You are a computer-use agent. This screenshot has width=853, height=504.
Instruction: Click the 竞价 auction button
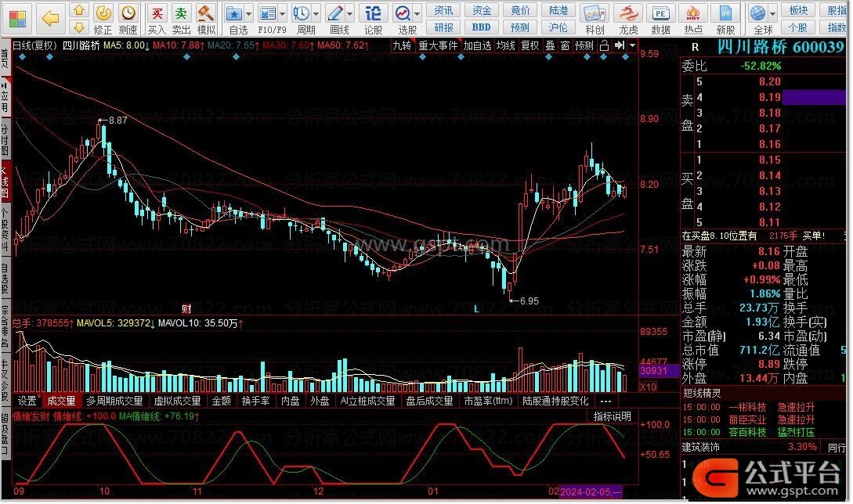pos(520,10)
